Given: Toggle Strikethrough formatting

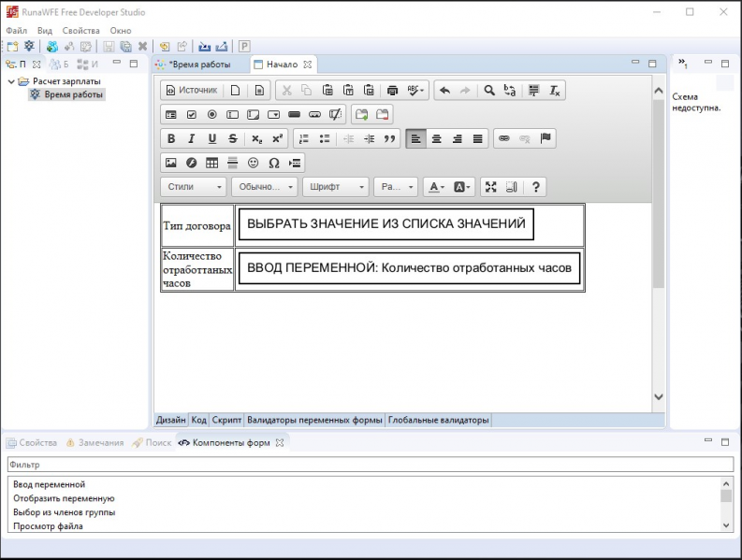Looking at the screenshot, I should [x=232, y=138].
